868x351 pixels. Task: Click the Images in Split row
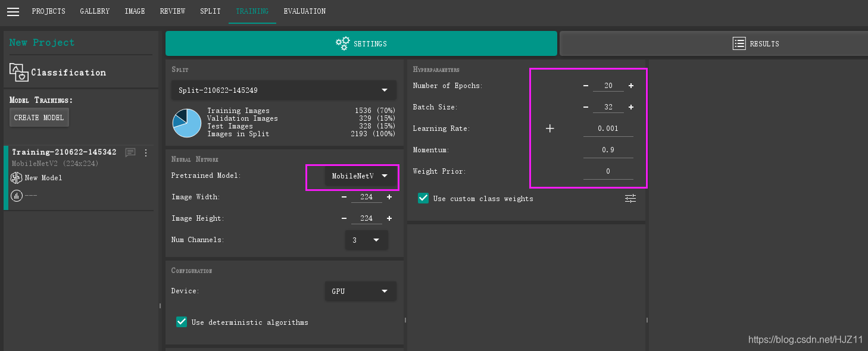(x=301, y=134)
